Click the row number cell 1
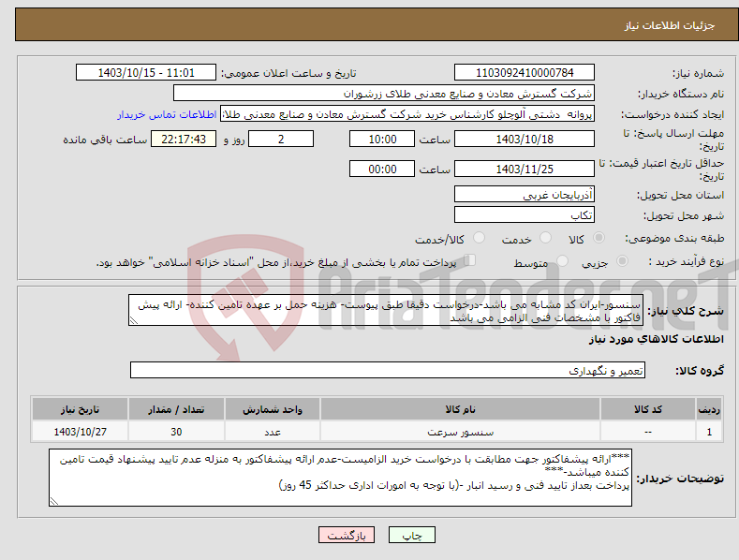The height and width of the screenshot is (560, 739). [x=709, y=432]
